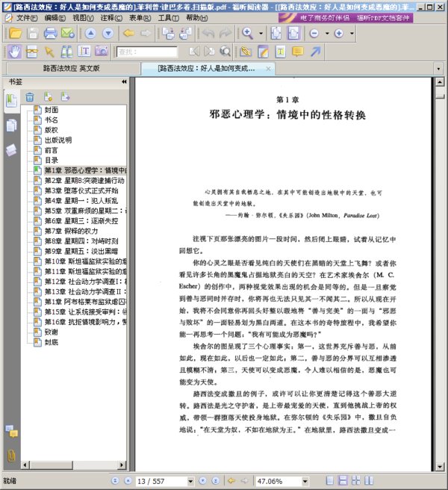The width and height of the screenshot is (448, 490).
Task: Click the zoom in plus button
Action: 339,33
